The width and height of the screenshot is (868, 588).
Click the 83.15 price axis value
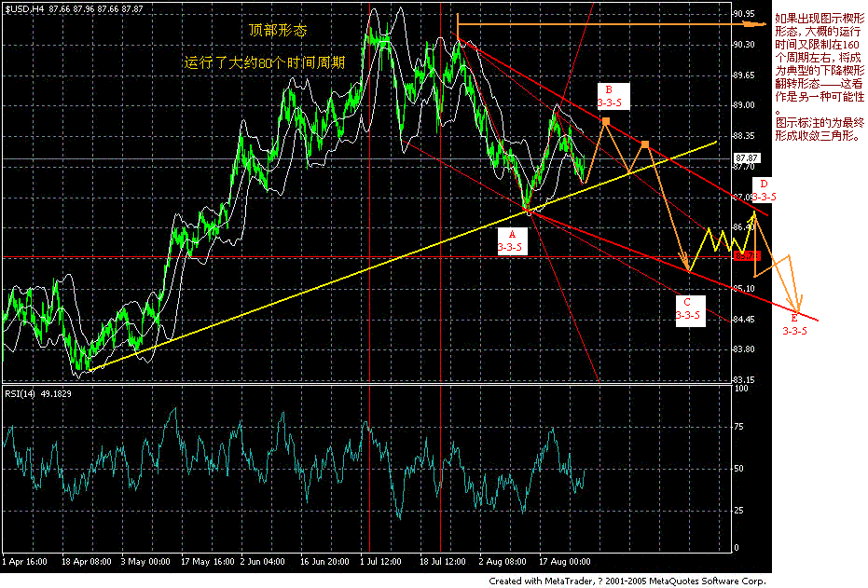click(x=743, y=380)
